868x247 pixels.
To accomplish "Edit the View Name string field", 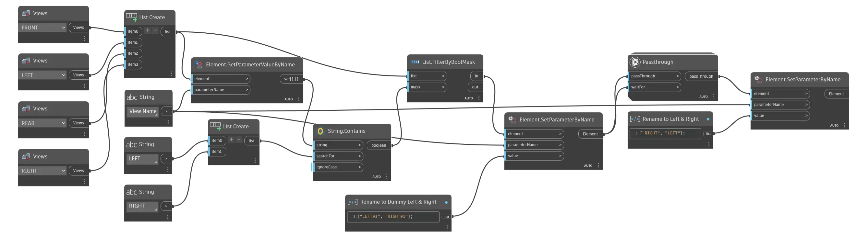I will tap(143, 111).
